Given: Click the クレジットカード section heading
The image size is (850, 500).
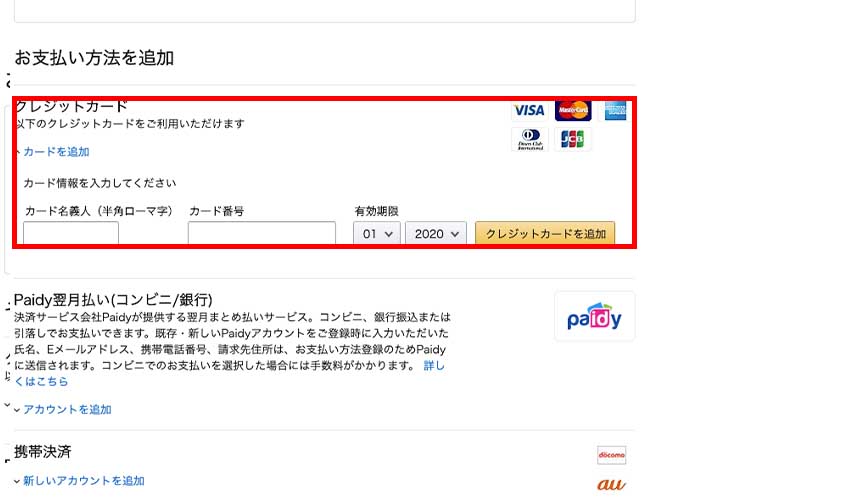Looking at the screenshot, I should (x=72, y=106).
